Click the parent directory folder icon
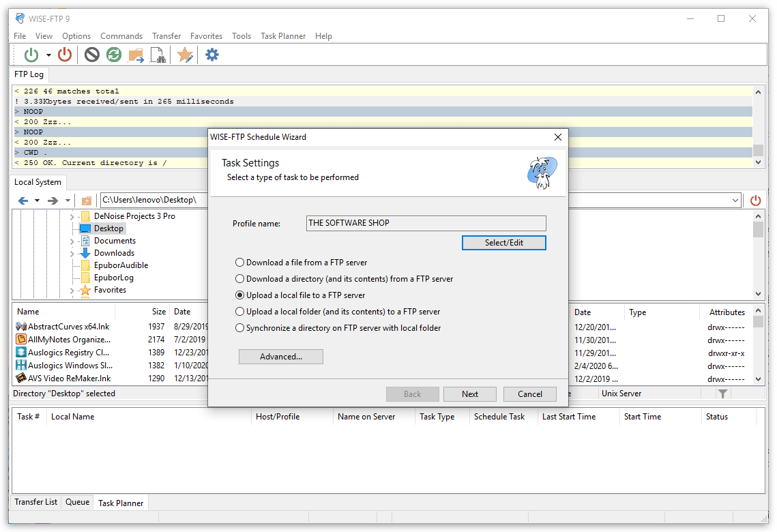The height and width of the screenshot is (532, 777). 86,200
